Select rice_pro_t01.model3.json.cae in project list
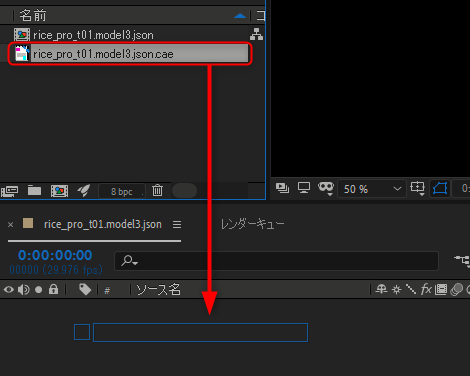 click(x=130, y=54)
